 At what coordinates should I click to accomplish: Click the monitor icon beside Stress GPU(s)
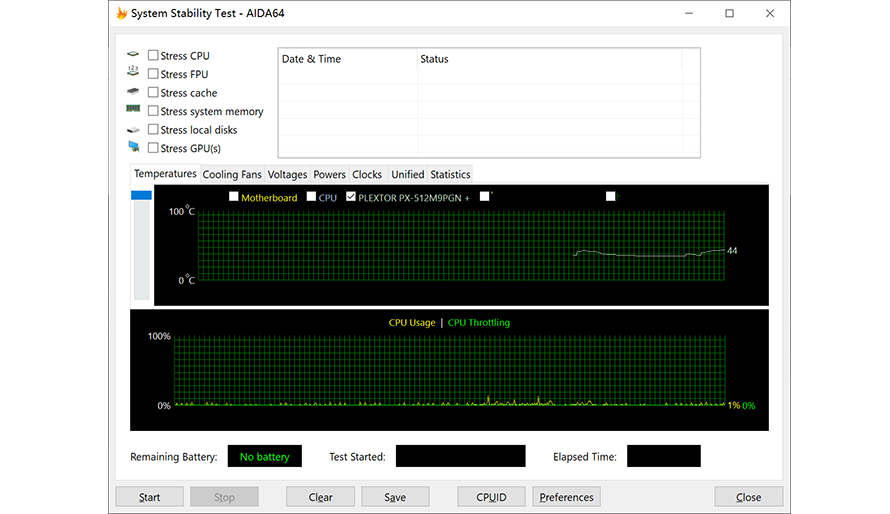point(133,148)
